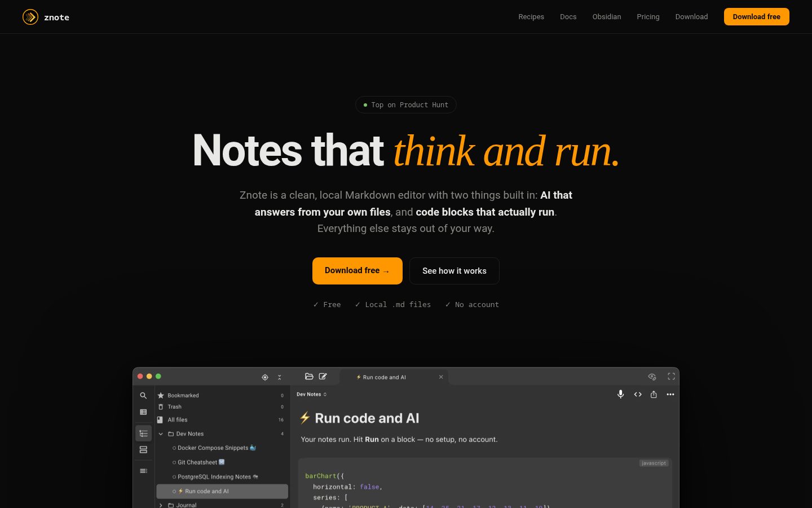Screen dimensions: 812x508
Task: Click the locate target icon in app titlebar
Action: 265,377
